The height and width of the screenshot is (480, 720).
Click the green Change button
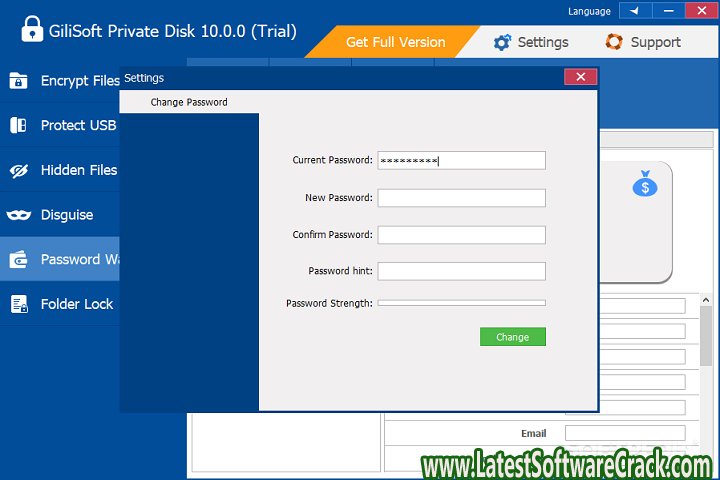512,337
